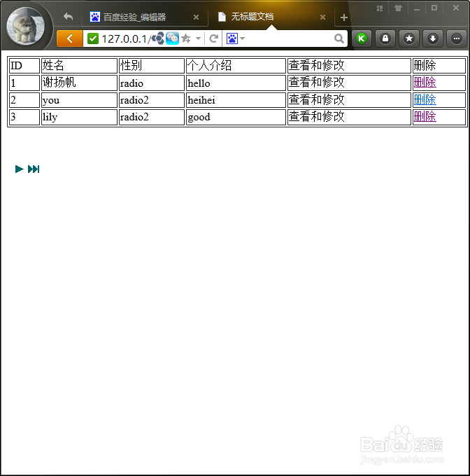Click the name cell 谢扬帆
The width and height of the screenshot is (470, 476).
[x=79, y=83]
